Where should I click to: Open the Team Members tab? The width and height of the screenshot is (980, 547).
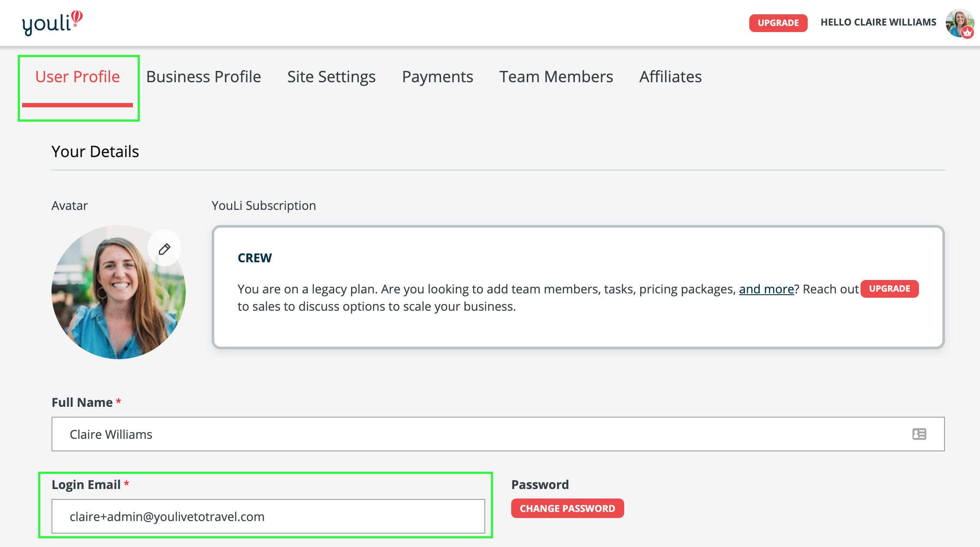pos(556,77)
